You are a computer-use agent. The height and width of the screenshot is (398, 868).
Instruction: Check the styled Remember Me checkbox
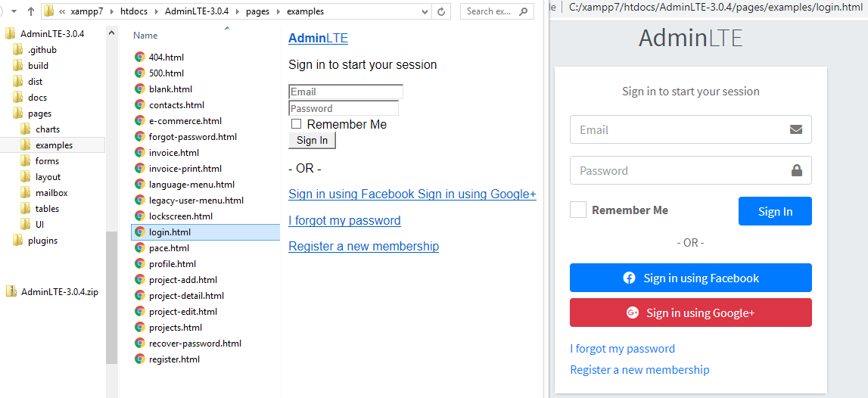click(578, 210)
